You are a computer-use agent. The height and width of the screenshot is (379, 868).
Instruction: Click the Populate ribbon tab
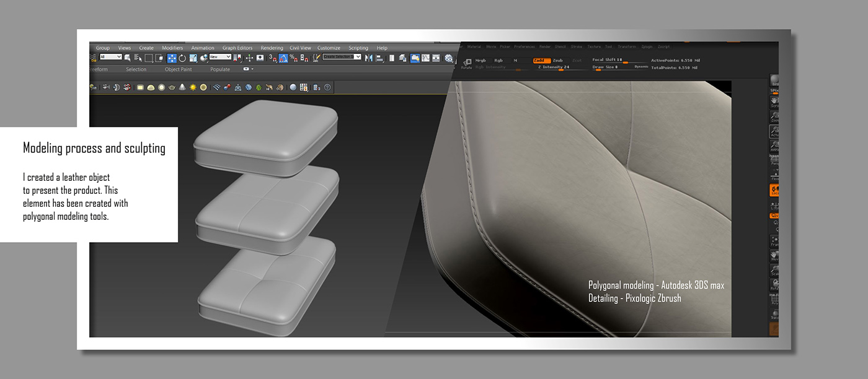click(x=220, y=69)
